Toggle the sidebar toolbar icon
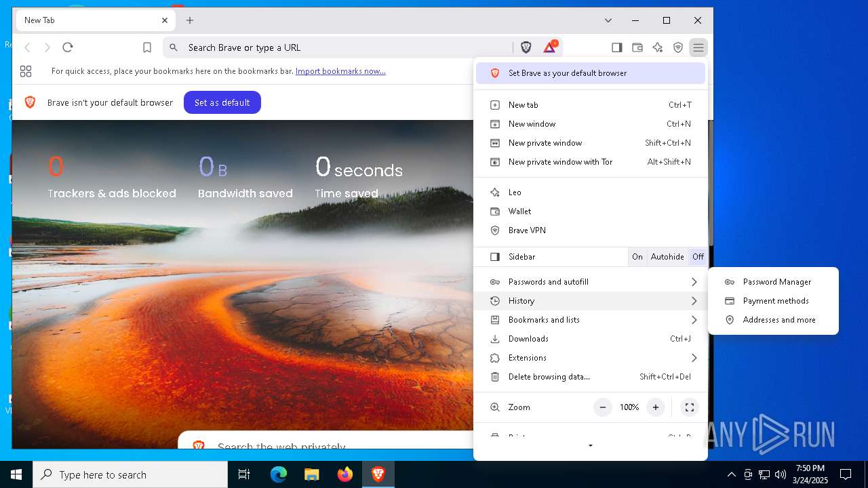This screenshot has height=488, width=868. coord(616,47)
